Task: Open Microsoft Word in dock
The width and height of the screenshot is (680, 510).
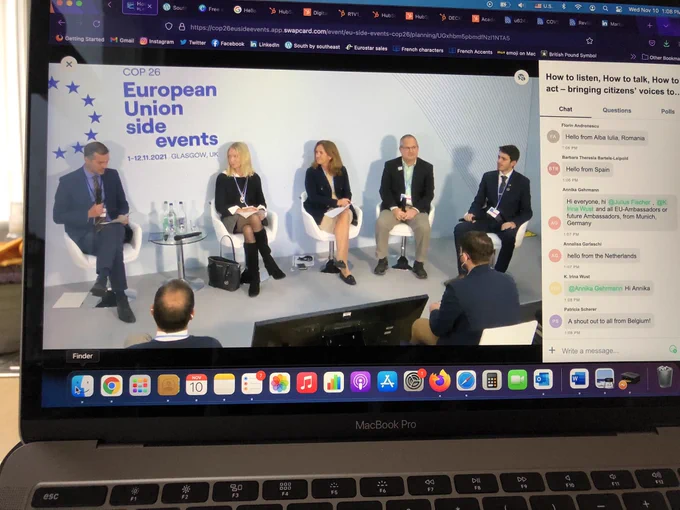Action: coord(579,379)
